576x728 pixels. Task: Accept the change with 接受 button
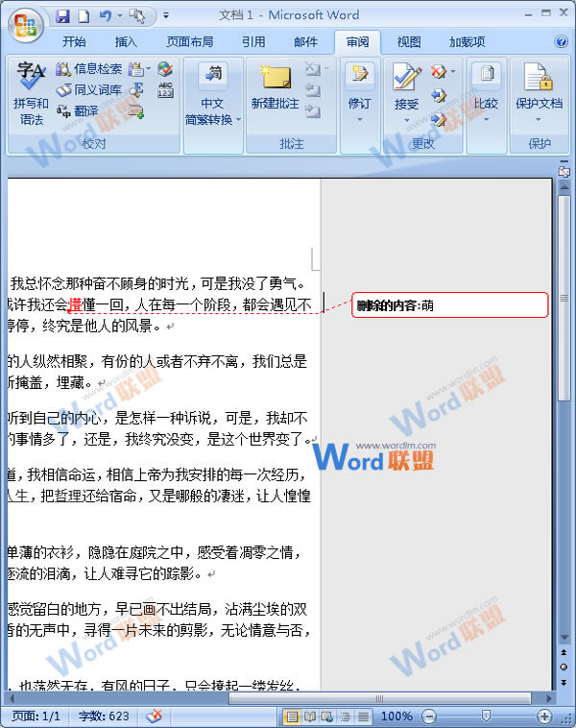tap(407, 85)
